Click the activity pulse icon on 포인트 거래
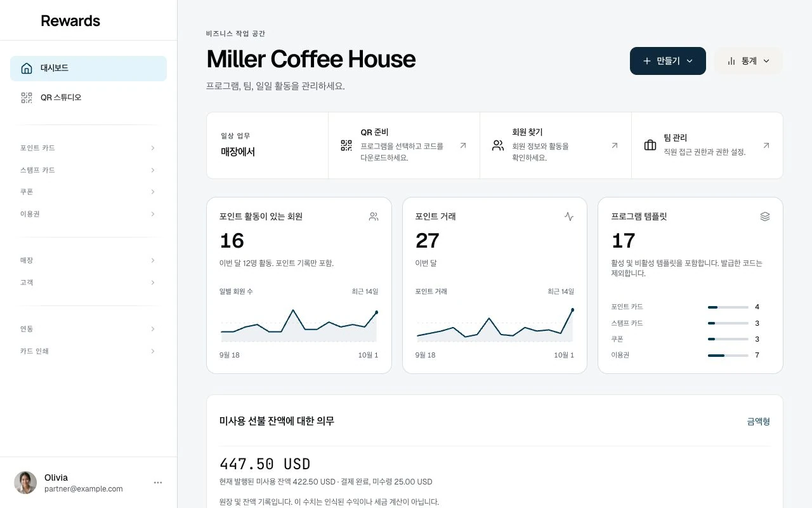812x508 pixels. 569,217
